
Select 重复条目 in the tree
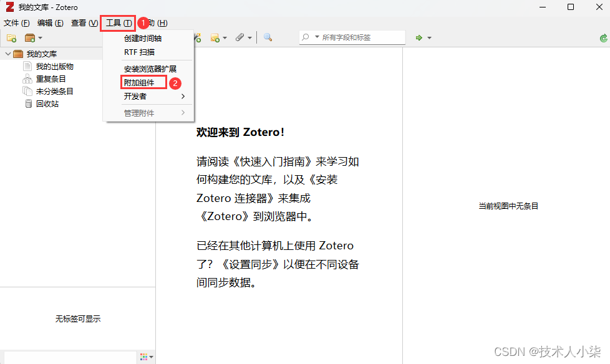coord(51,79)
